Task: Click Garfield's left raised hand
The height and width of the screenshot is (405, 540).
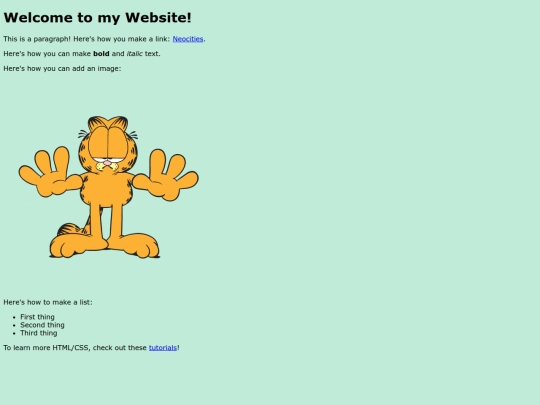Action: coord(50,173)
